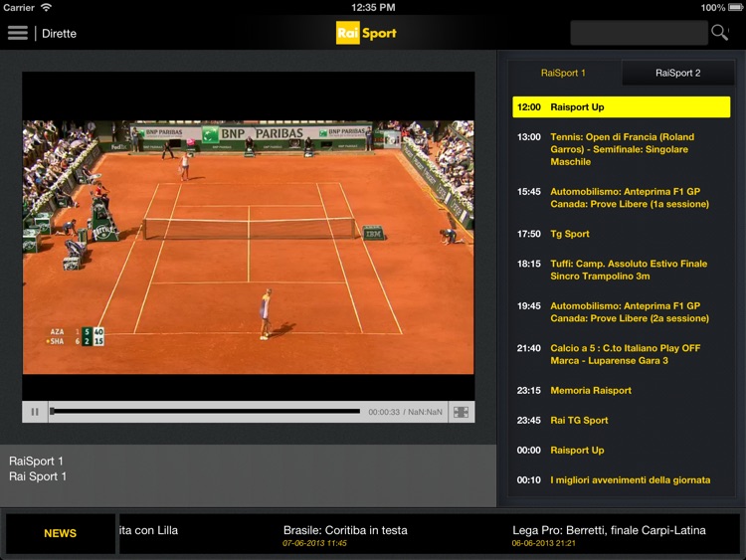Open news Brasile: Coritiba in testa
Viewport: 746px width, 560px height.
[x=345, y=535]
